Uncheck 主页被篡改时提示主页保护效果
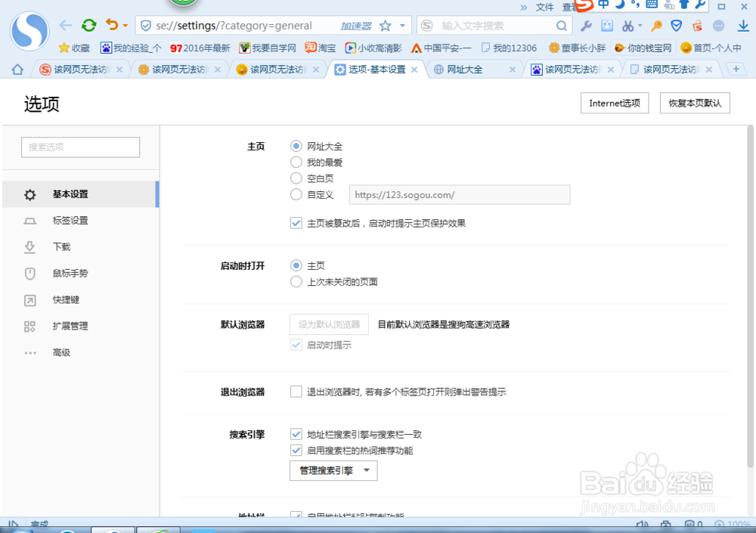The width and height of the screenshot is (756, 533). click(296, 222)
